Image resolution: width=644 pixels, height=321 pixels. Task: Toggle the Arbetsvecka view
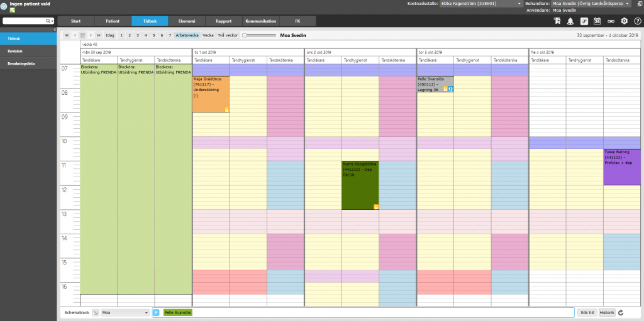pos(187,35)
